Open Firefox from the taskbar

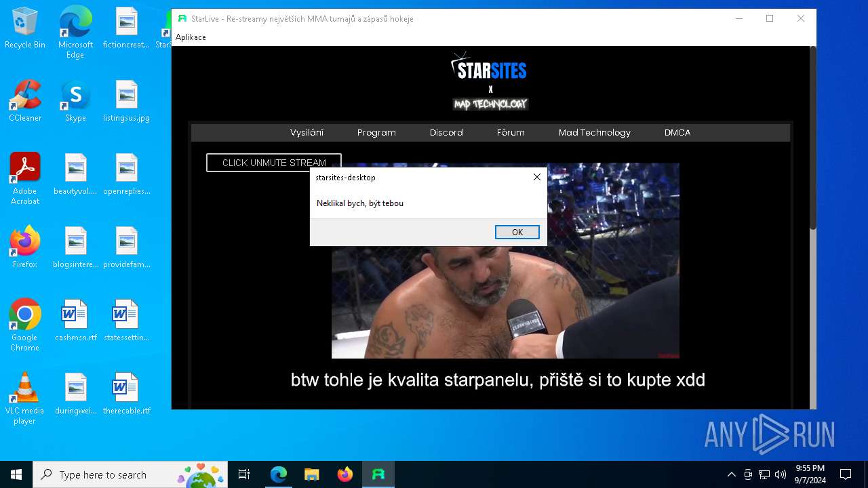[344, 474]
